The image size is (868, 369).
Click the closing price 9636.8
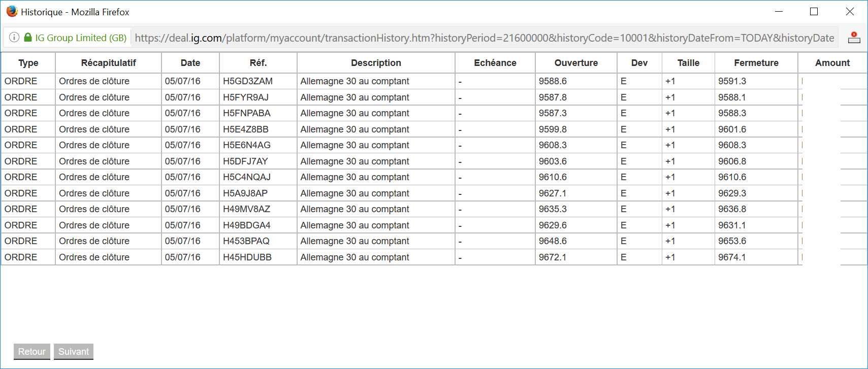click(x=732, y=209)
